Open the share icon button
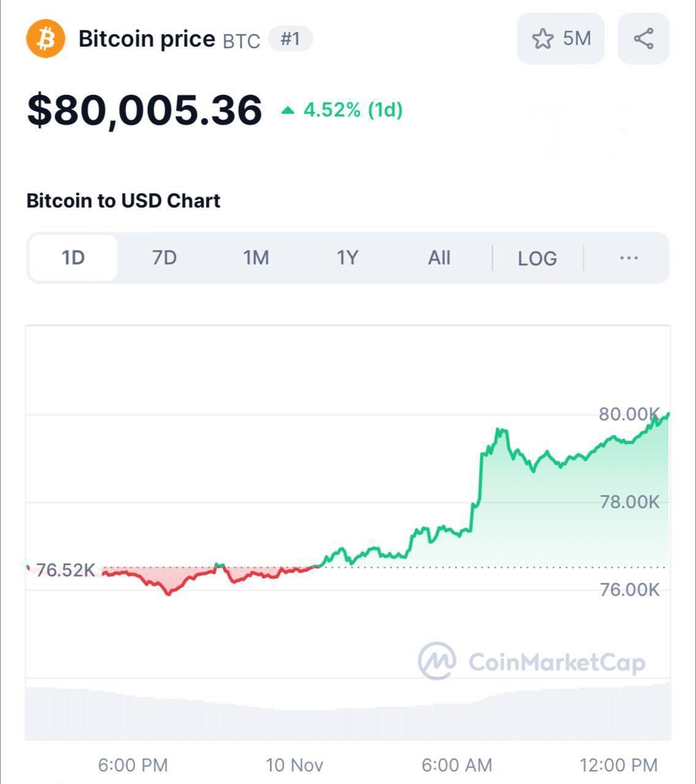The width and height of the screenshot is (696, 784). [643, 39]
